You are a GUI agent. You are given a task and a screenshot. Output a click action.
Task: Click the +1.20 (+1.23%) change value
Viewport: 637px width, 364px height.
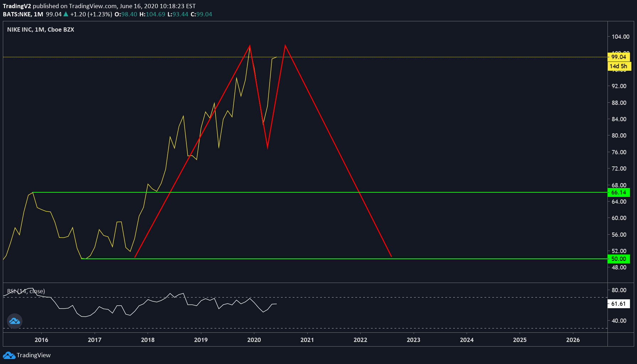pyautogui.click(x=91, y=14)
